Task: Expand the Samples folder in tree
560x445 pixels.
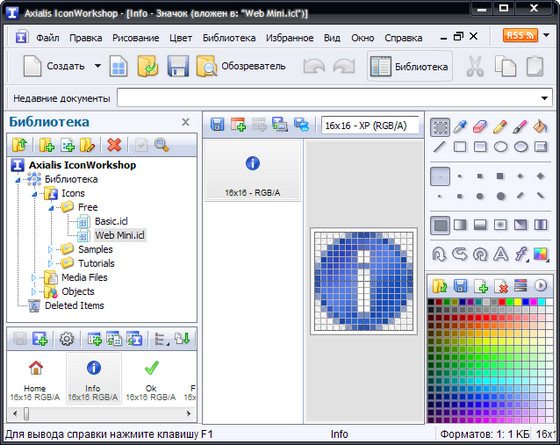Action: pyautogui.click(x=50, y=249)
